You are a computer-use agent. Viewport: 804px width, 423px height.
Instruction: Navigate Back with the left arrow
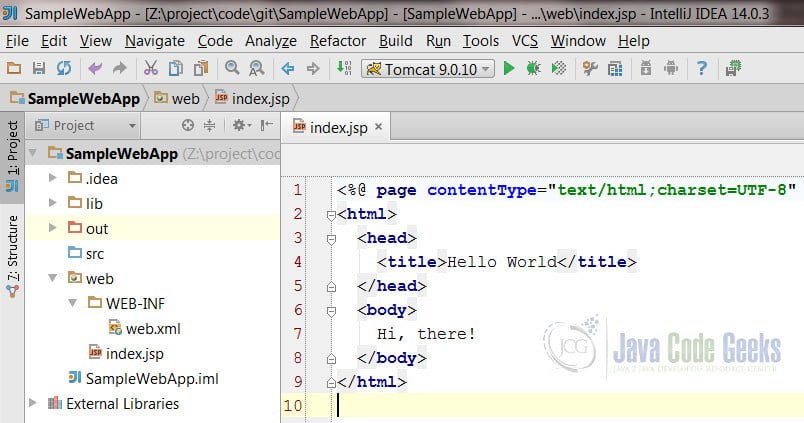tap(288, 68)
